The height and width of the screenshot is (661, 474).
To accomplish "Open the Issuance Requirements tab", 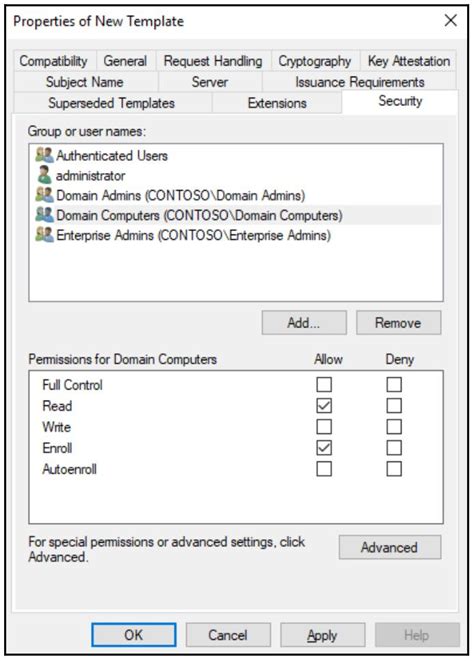I will click(x=359, y=82).
